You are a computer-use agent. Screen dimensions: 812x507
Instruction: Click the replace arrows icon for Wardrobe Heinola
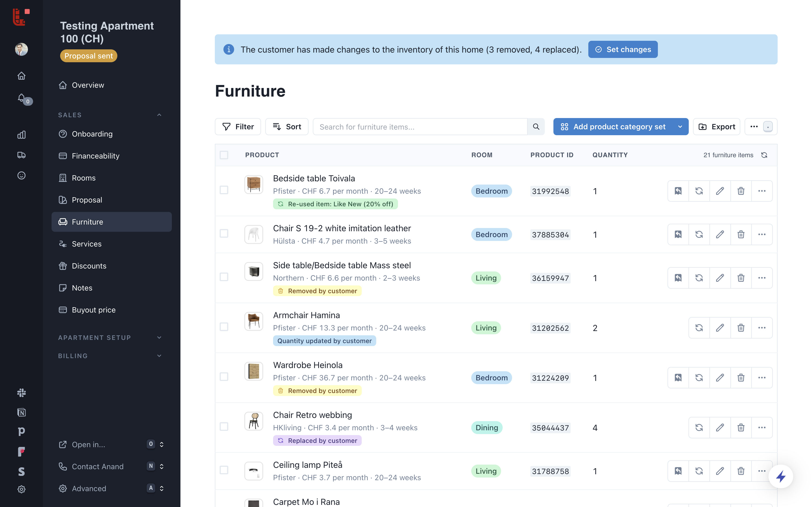coord(699,378)
